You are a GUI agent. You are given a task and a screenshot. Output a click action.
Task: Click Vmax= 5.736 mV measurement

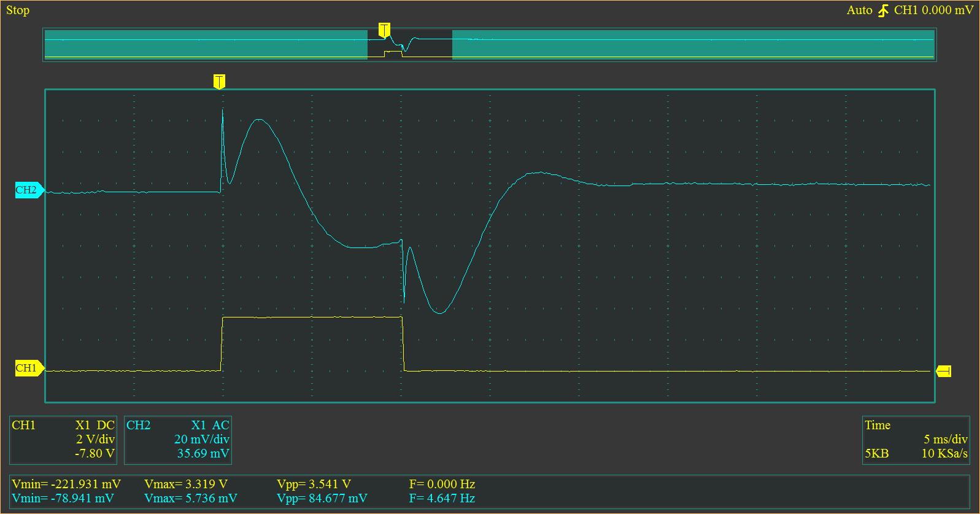(x=191, y=498)
